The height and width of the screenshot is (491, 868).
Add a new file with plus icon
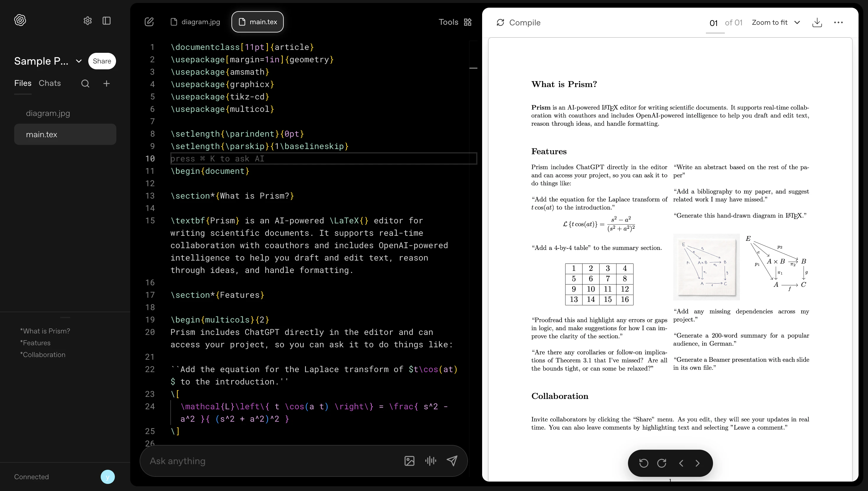pyautogui.click(x=107, y=83)
